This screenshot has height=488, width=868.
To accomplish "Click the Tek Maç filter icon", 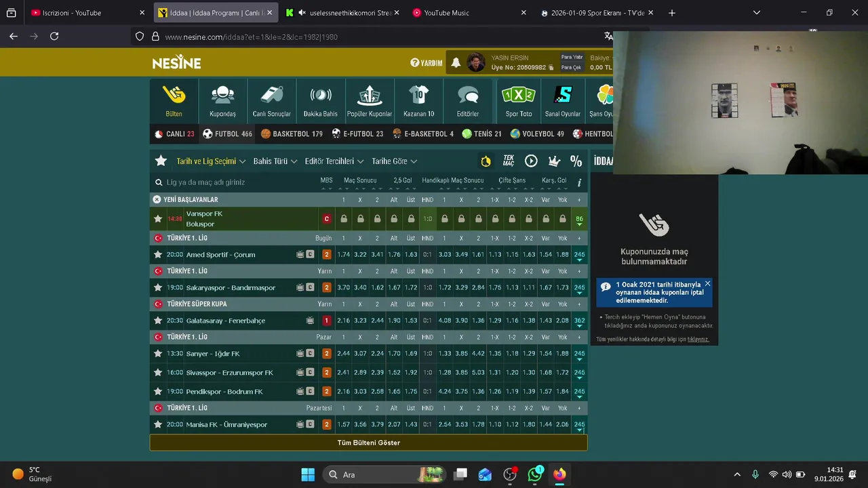I will pyautogui.click(x=509, y=161).
